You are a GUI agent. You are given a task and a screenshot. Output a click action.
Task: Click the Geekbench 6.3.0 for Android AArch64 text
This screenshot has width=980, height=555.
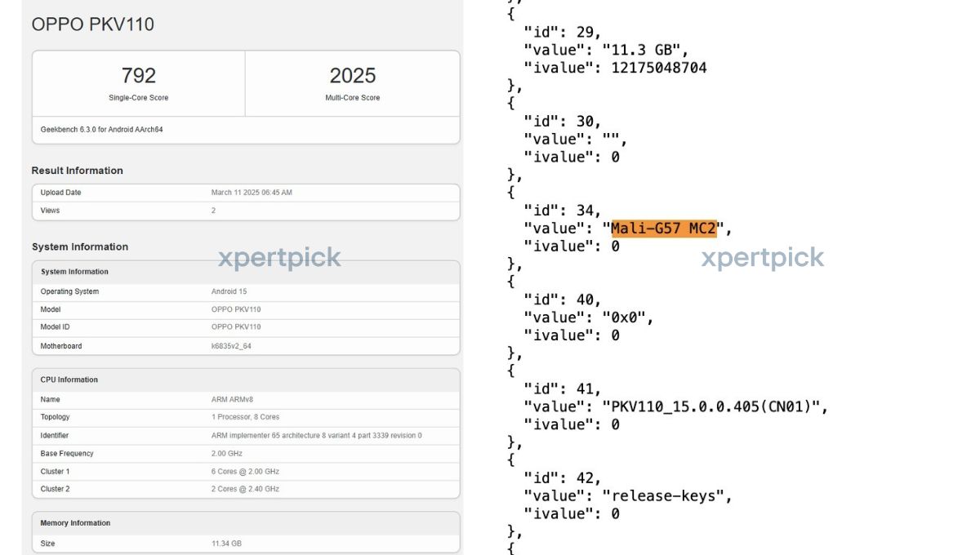click(x=101, y=130)
